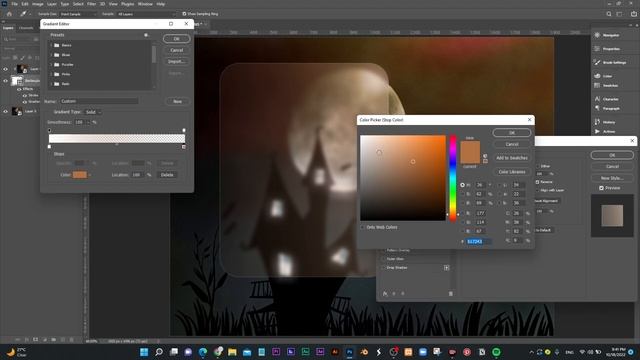Viewport: 640px width, 360px height.
Task: Enable Only Web Colors checkbox
Action: click(x=362, y=227)
